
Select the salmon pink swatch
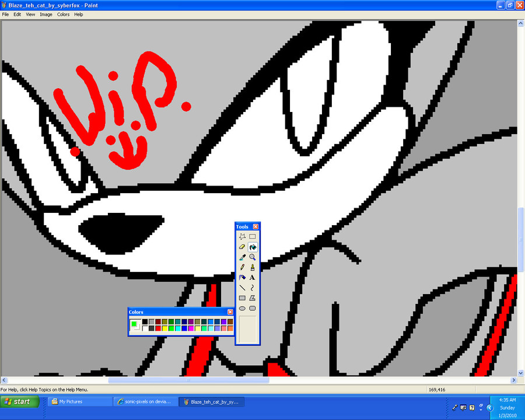point(223,328)
